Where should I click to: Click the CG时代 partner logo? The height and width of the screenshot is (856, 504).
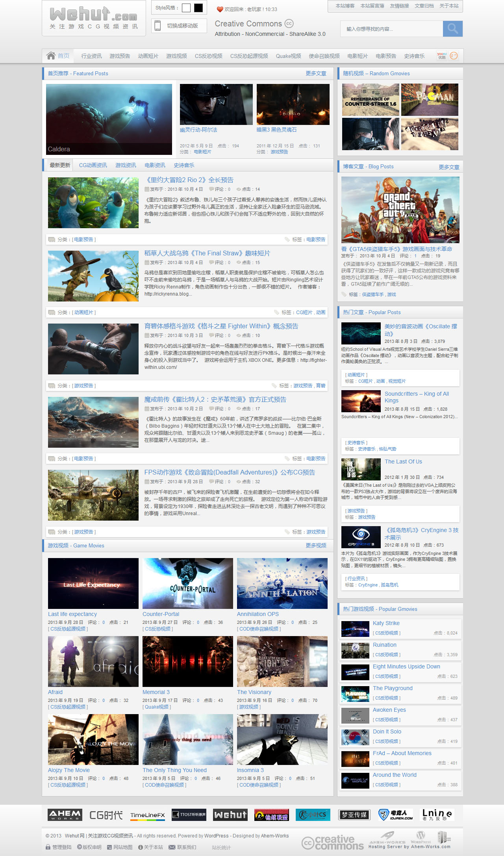106,815
